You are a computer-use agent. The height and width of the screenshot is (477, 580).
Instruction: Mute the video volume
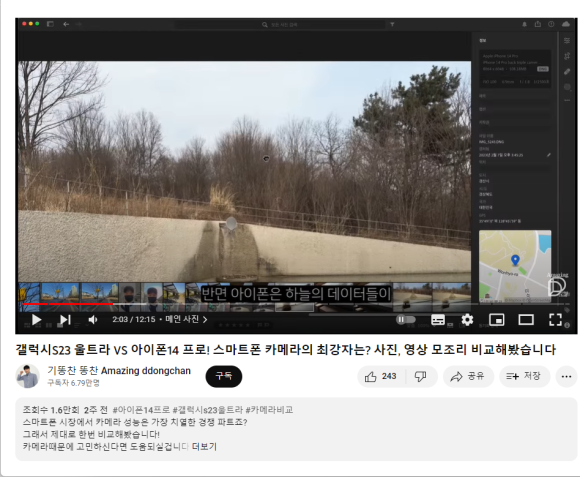tap(93, 320)
